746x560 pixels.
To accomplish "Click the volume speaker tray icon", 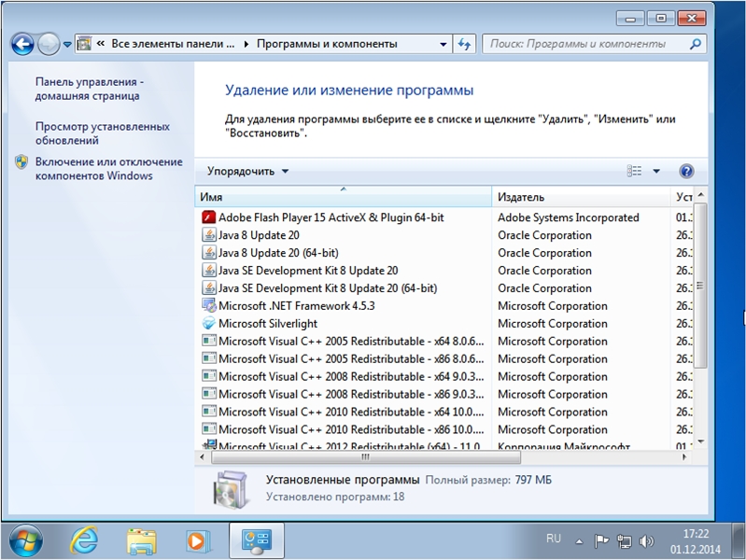I will pyautogui.click(x=646, y=541).
